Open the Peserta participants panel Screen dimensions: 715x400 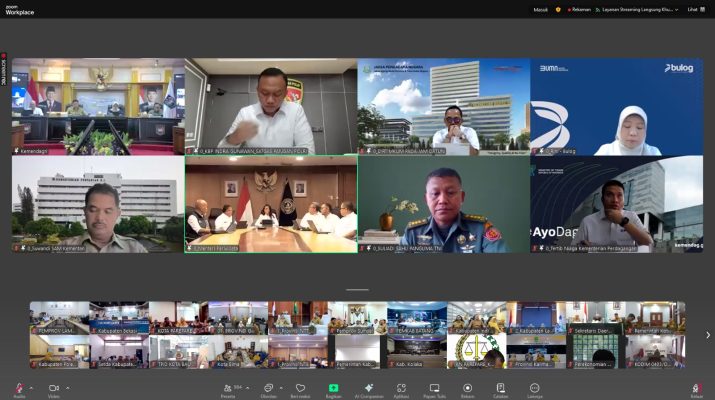(230, 387)
